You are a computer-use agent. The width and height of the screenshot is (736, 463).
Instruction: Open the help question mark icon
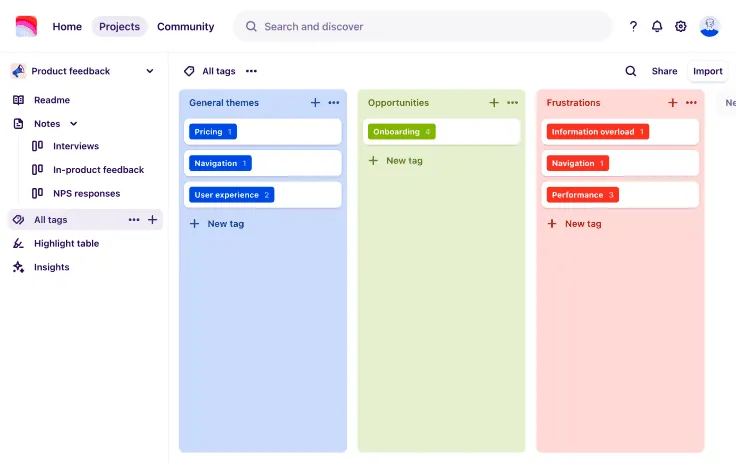pos(633,26)
